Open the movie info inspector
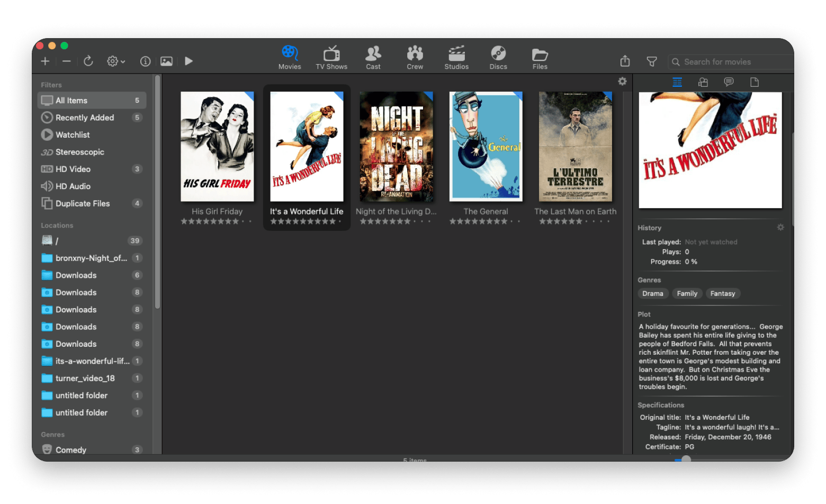The width and height of the screenshot is (826, 504). (x=145, y=61)
